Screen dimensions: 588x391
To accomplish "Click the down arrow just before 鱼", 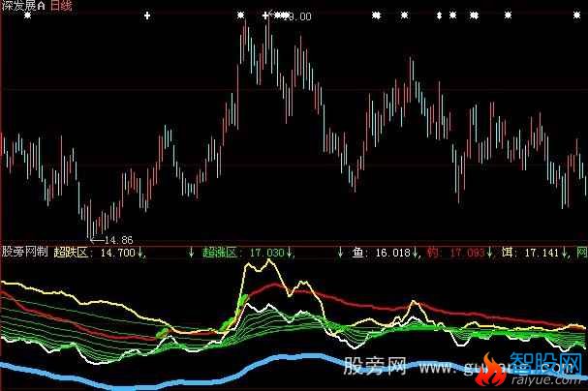I will coord(341,253).
